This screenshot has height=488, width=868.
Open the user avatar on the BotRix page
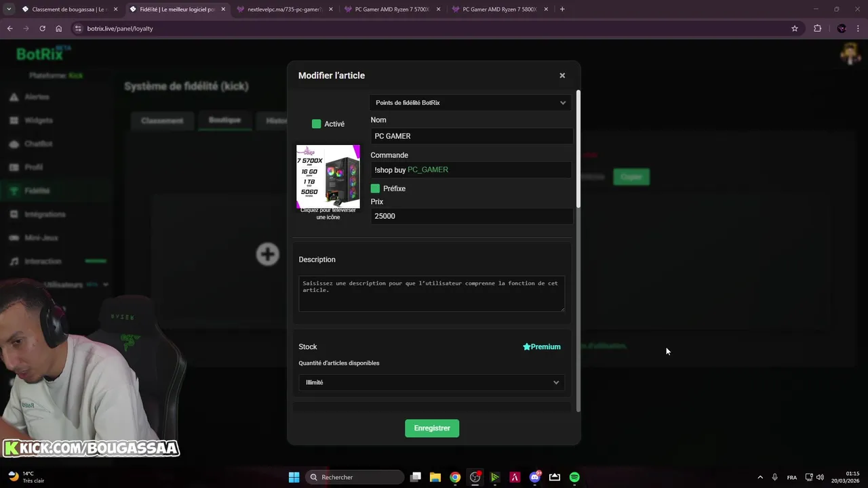(x=850, y=54)
